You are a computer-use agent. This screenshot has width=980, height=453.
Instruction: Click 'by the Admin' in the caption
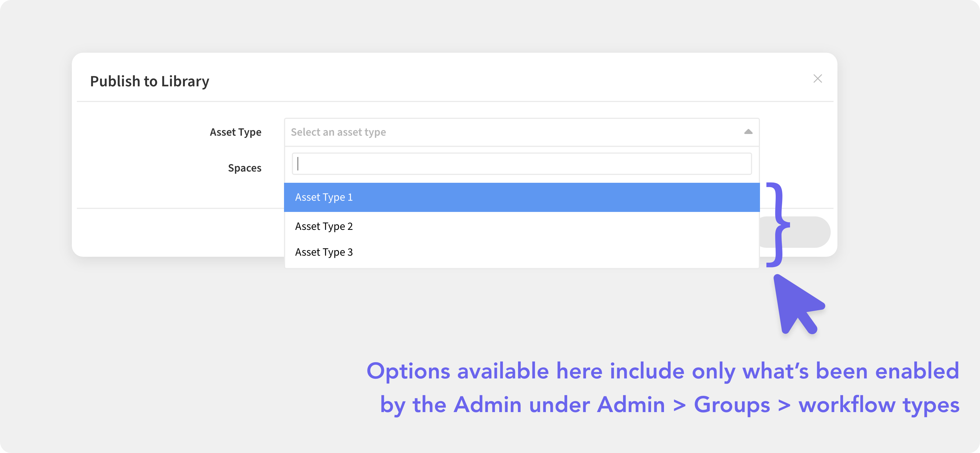coord(451,405)
